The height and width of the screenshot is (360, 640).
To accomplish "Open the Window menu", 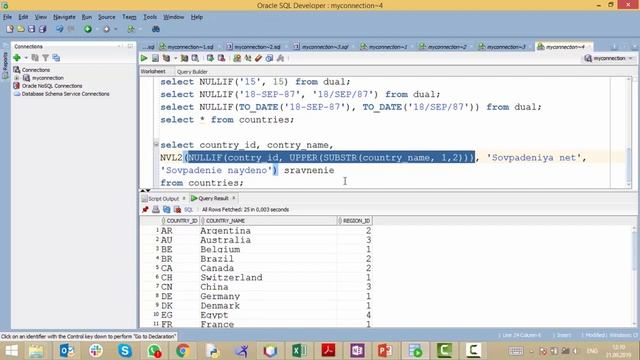I will point(173,17).
